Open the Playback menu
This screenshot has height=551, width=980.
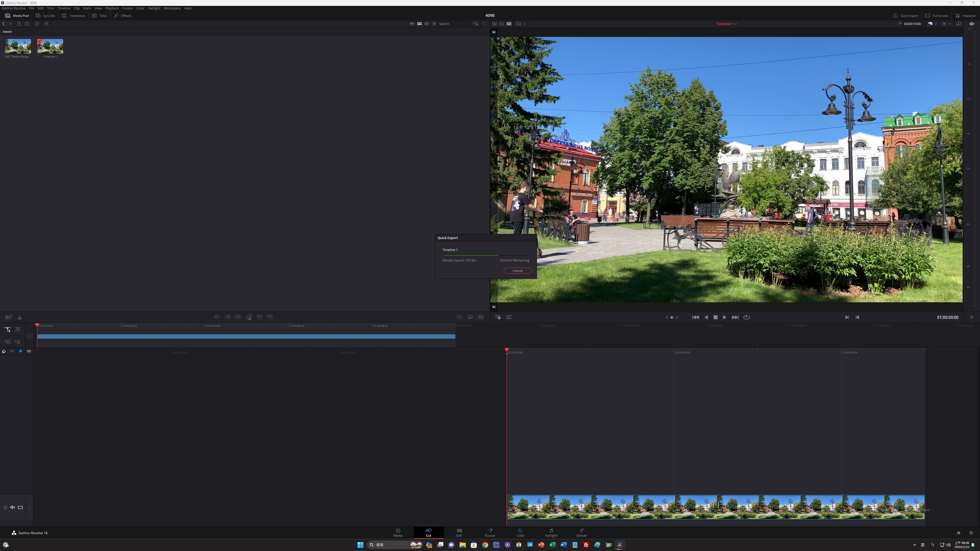[112, 8]
